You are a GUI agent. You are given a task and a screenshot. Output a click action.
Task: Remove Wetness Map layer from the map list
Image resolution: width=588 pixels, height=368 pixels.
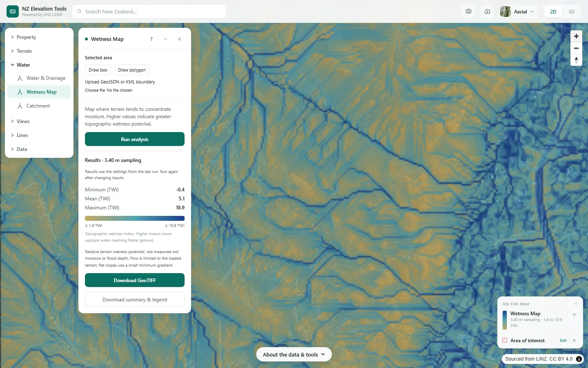pos(574,315)
